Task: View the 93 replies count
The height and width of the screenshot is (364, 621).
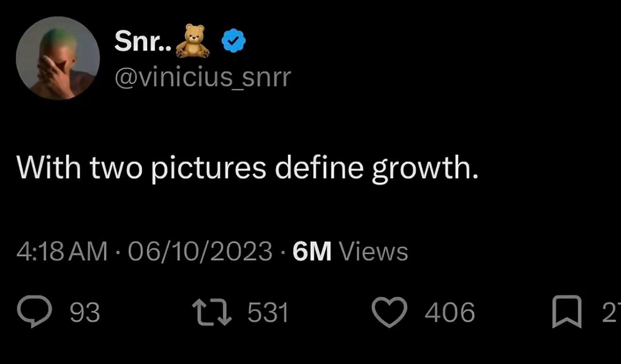Action: point(85,312)
